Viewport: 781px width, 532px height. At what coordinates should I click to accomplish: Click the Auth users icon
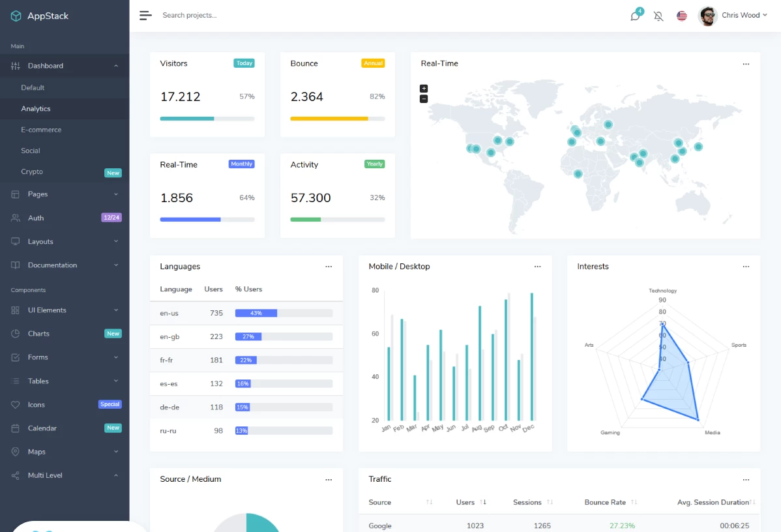pyautogui.click(x=16, y=218)
